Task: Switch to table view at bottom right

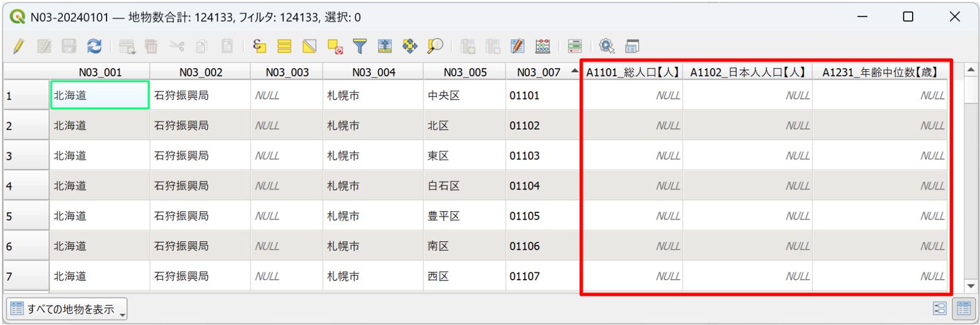Action: [x=964, y=308]
